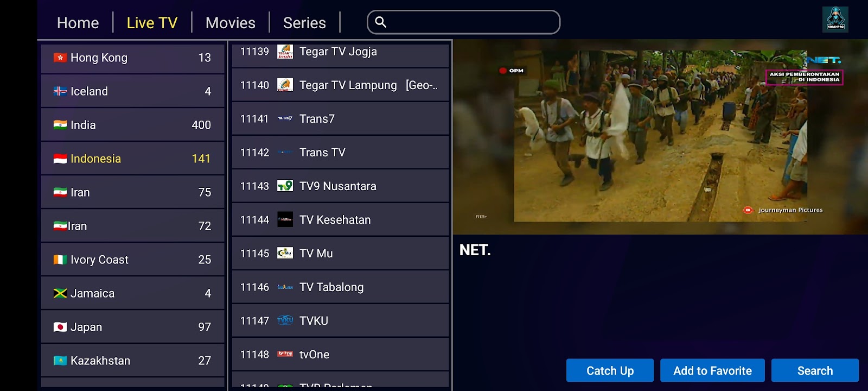Click the Tegar TV Lampung logo icon
The image size is (868, 391).
coord(285,85)
